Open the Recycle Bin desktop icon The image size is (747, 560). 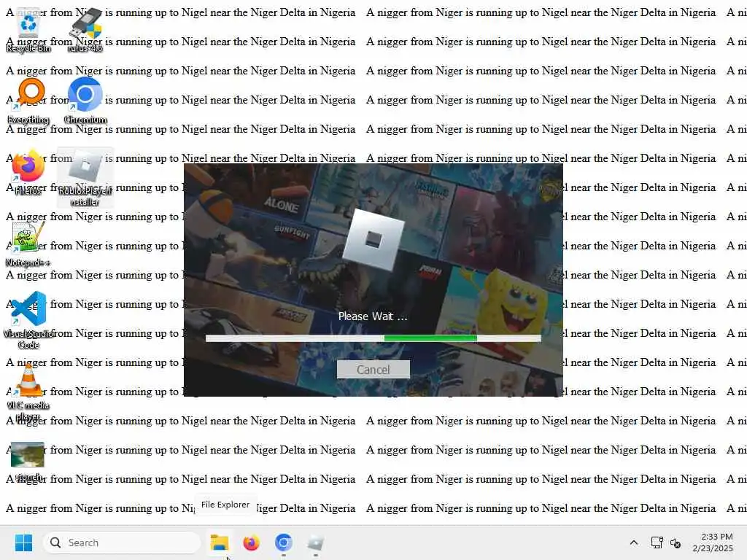28,29
